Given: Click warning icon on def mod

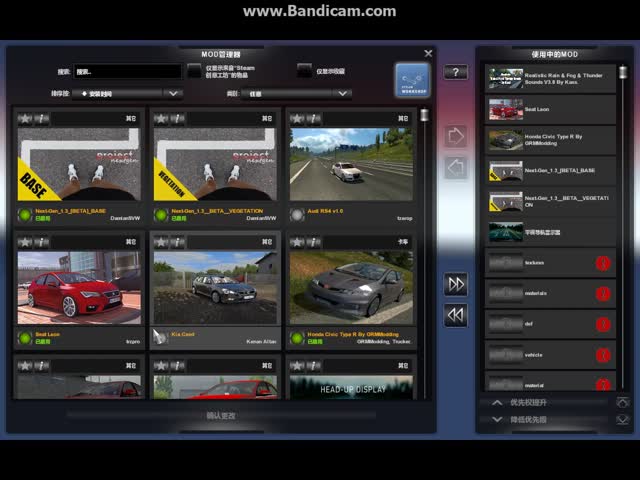Looking at the screenshot, I should [x=603, y=324].
